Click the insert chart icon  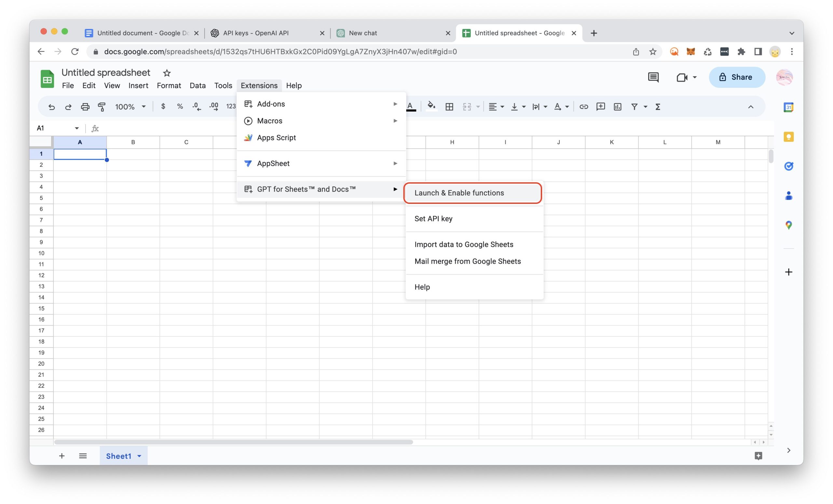click(x=617, y=107)
